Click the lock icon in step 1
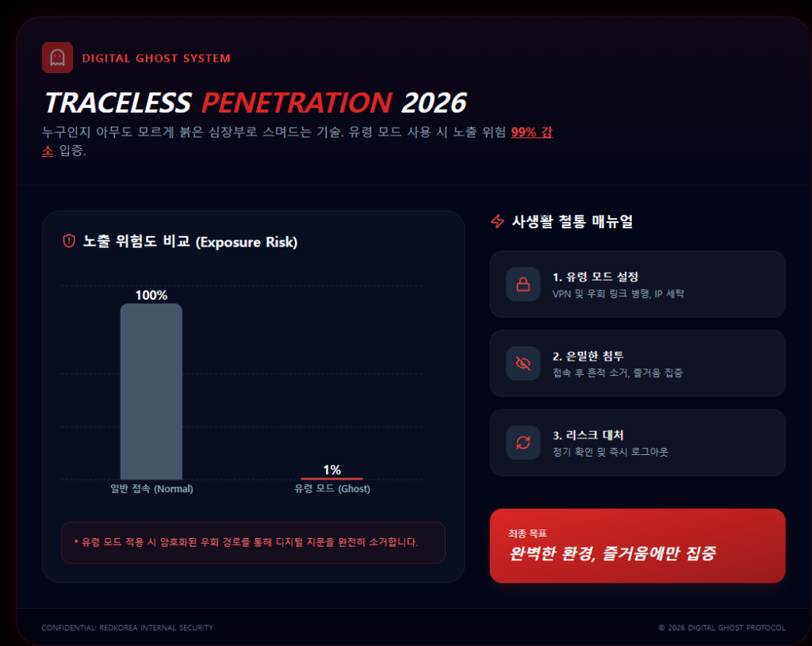812x646 pixels. tap(523, 284)
